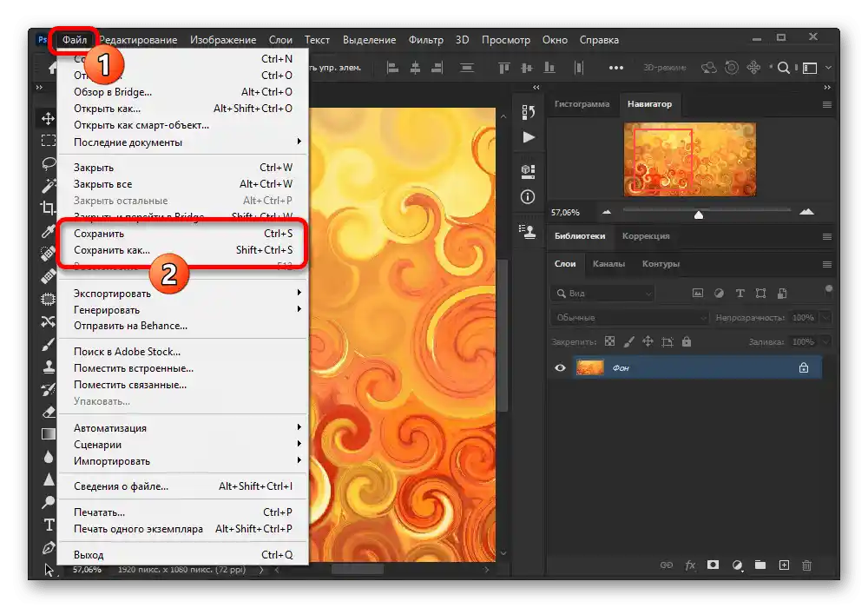Click the trash icon to delete layer
Image resolution: width=868 pixels, height=608 pixels.
(x=807, y=565)
